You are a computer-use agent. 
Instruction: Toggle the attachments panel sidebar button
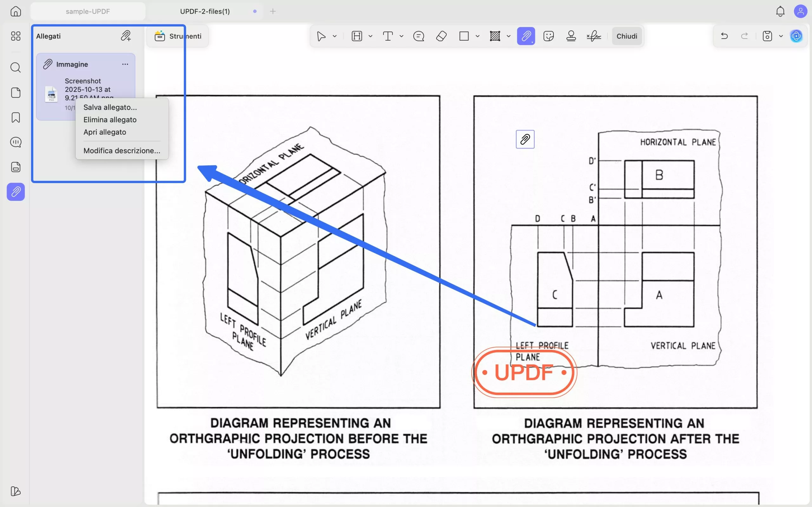(16, 192)
